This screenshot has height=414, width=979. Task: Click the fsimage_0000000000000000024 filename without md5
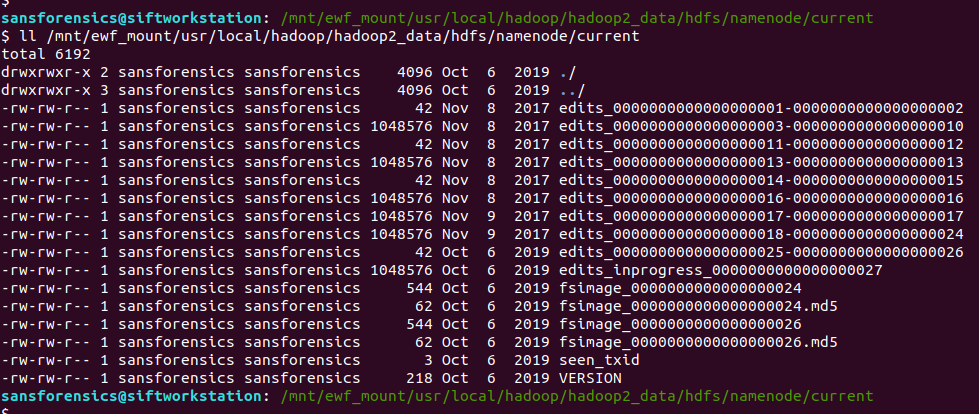pos(681,288)
